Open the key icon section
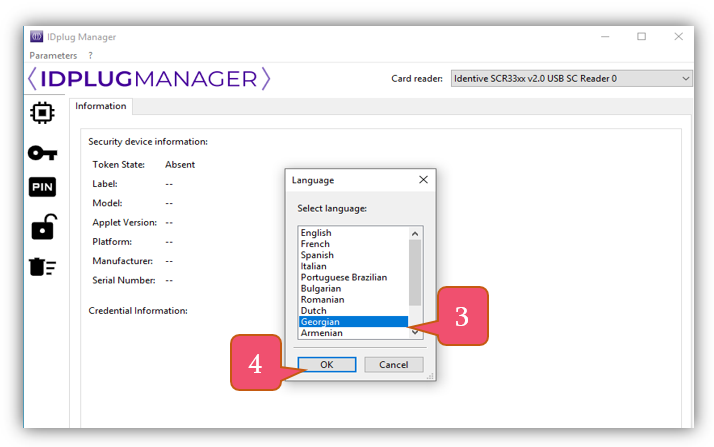The width and height of the screenshot is (714, 447). click(x=42, y=152)
